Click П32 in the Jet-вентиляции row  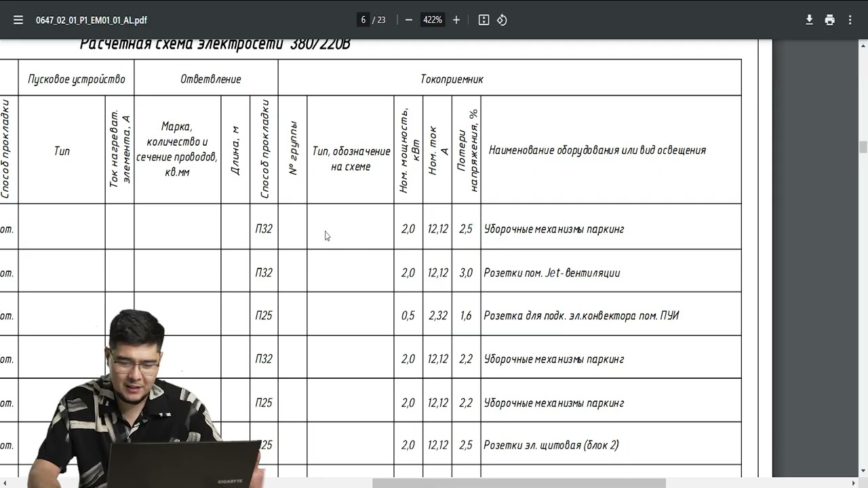264,273
